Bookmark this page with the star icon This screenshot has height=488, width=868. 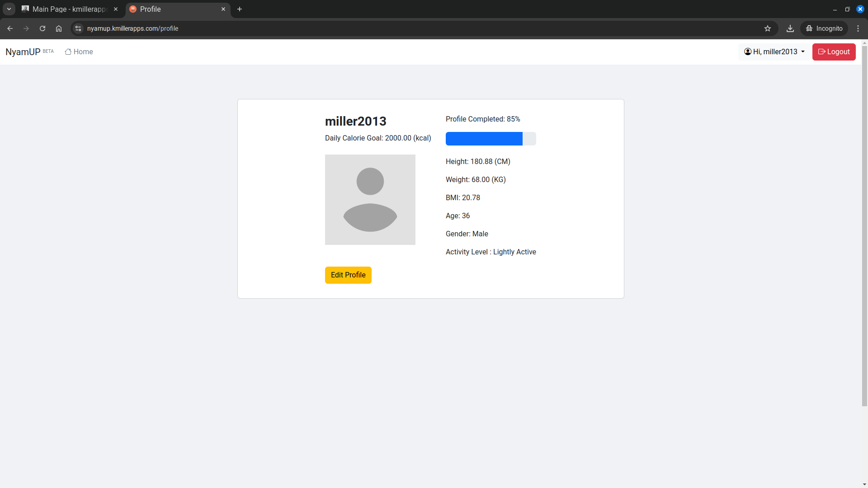(x=768, y=28)
